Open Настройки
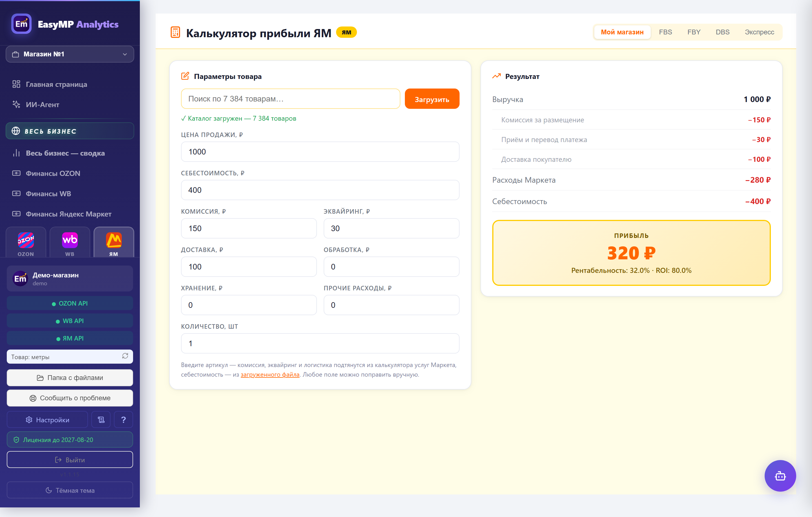The height and width of the screenshot is (517, 812). coord(47,419)
